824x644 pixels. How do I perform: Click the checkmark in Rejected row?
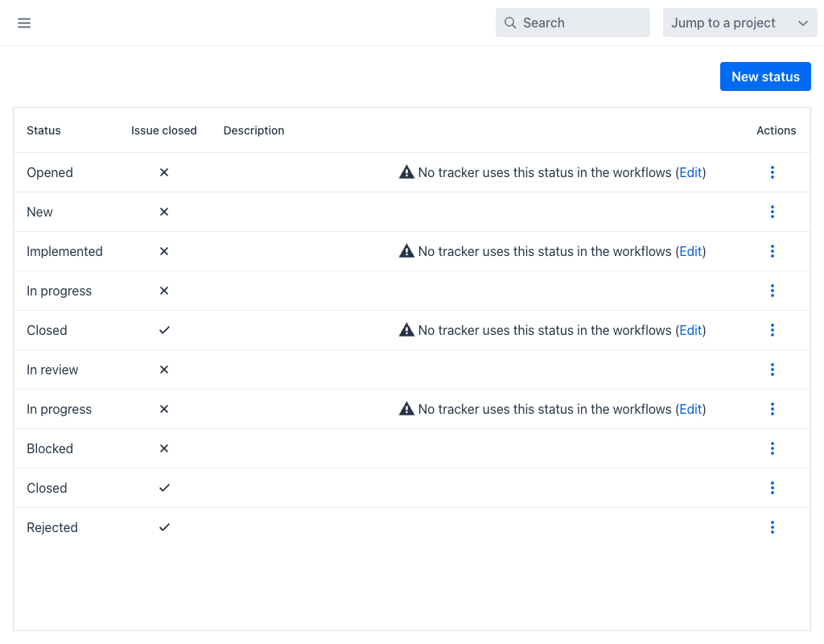point(164,527)
